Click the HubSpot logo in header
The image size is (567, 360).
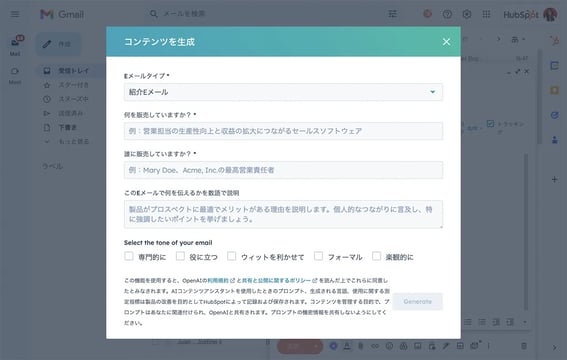[x=521, y=14]
